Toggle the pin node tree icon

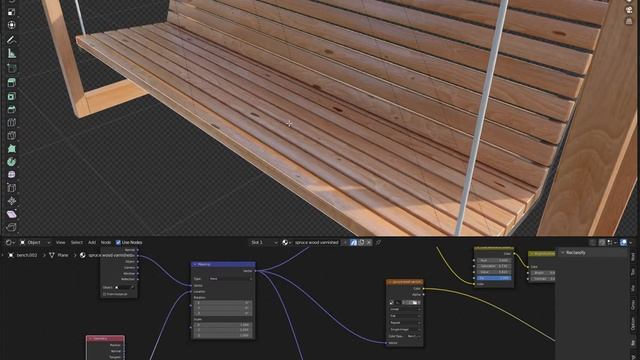click(x=378, y=242)
